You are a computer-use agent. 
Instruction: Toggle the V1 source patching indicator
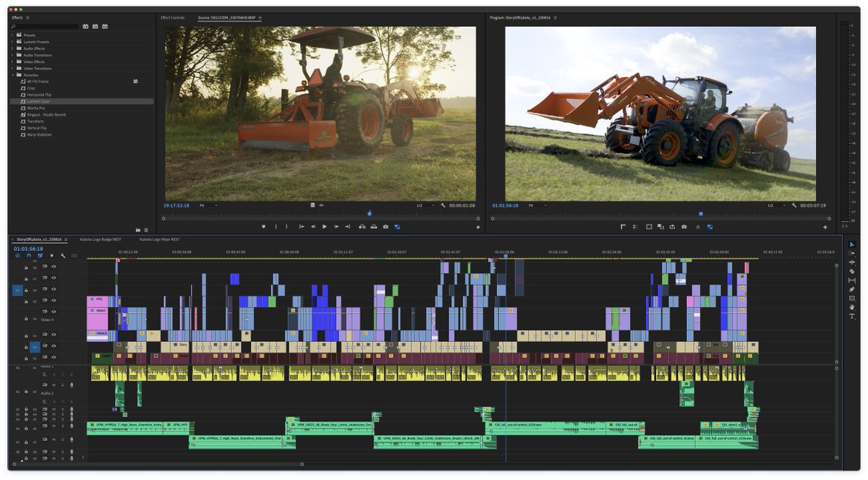pos(18,290)
